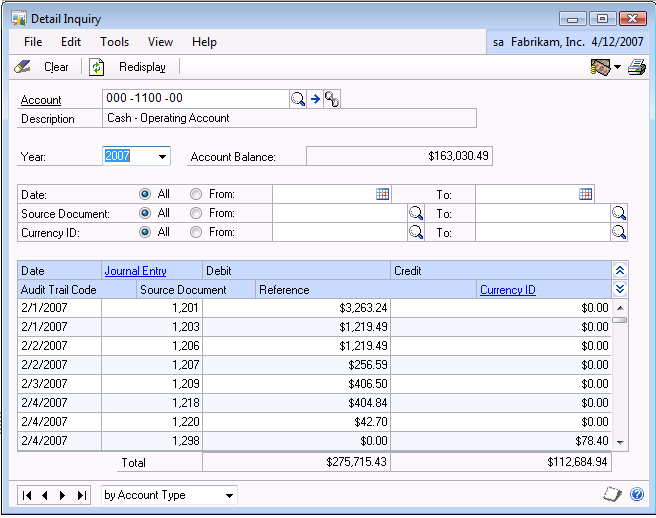
Task: Click the total credit $112,684.94
Action: (501, 462)
